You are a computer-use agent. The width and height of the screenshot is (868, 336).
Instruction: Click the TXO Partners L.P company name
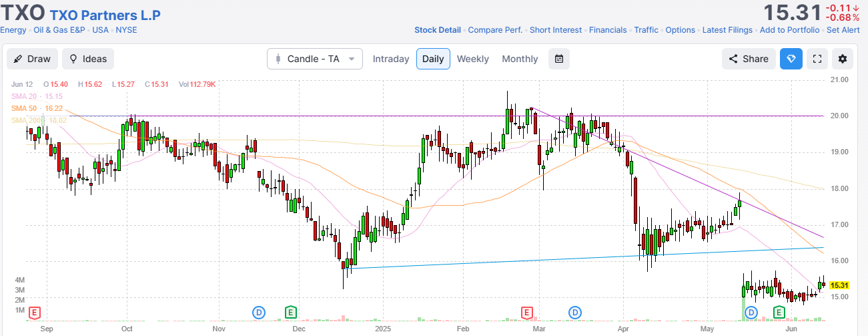(x=105, y=15)
